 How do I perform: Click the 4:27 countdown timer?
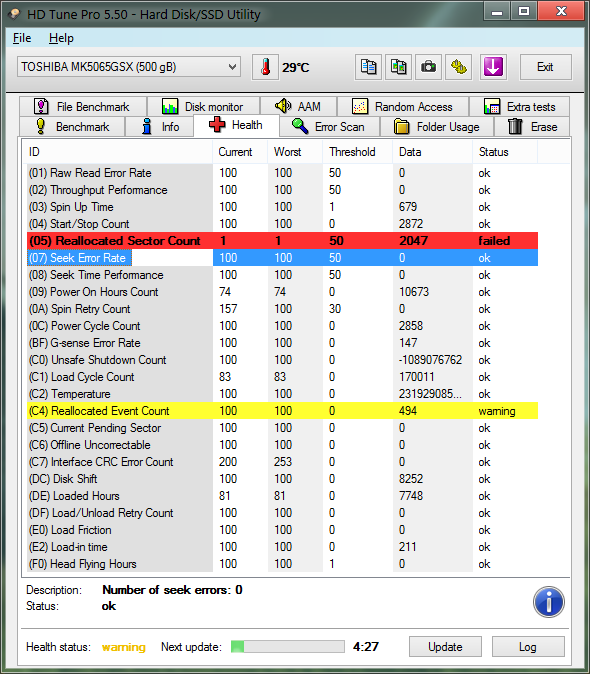pyautogui.click(x=366, y=646)
